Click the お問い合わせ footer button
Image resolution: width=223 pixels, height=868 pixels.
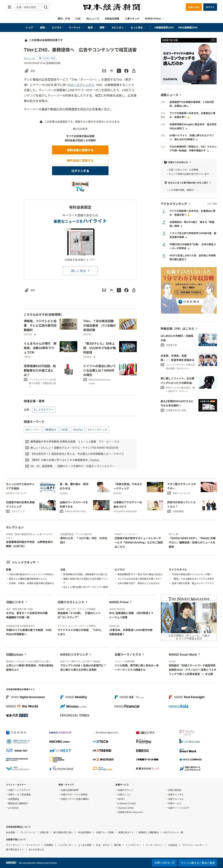coord(164,863)
